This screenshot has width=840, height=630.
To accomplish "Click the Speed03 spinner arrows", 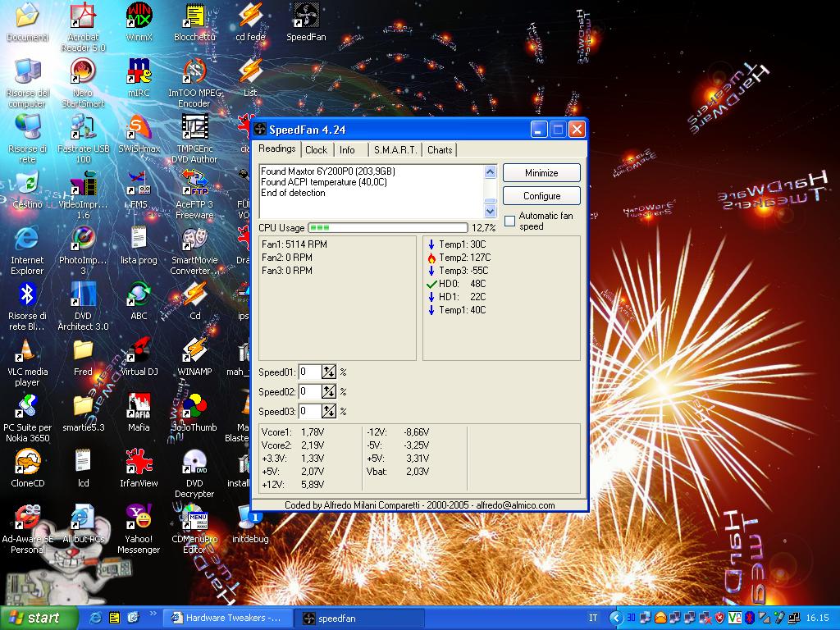I will [329, 412].
